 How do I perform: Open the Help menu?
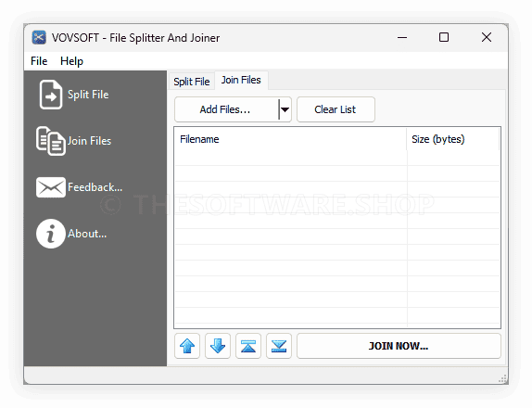pos(71,61)
